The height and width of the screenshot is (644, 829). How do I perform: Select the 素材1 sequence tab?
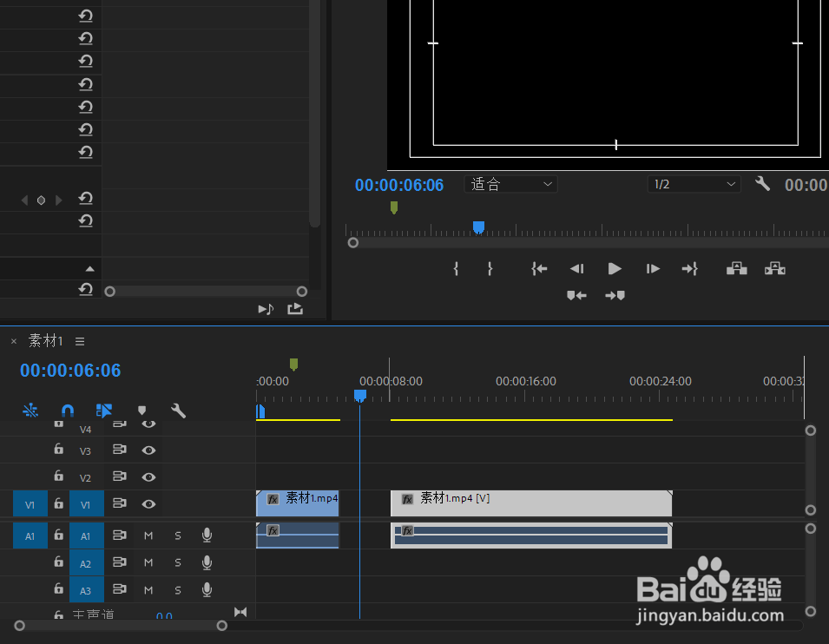point(45,341)
